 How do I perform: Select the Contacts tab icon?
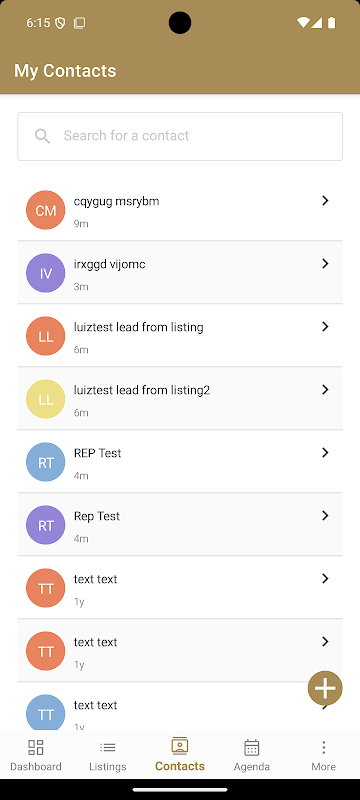[180, 746]
